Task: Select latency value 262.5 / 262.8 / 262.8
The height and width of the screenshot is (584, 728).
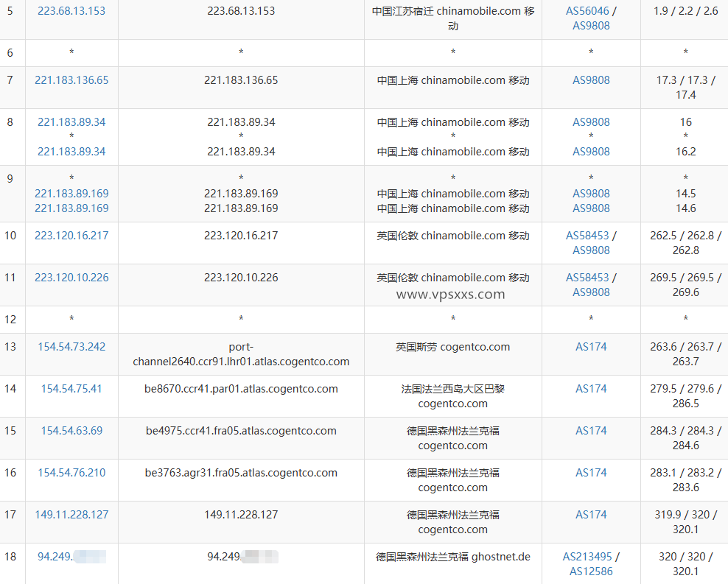Action: tap(686, 242)
